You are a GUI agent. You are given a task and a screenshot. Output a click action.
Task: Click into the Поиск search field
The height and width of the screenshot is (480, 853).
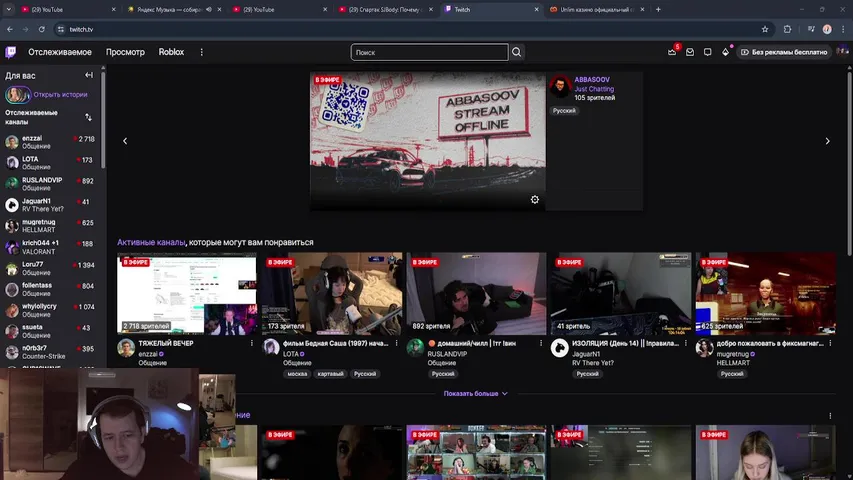click(430, 52)
